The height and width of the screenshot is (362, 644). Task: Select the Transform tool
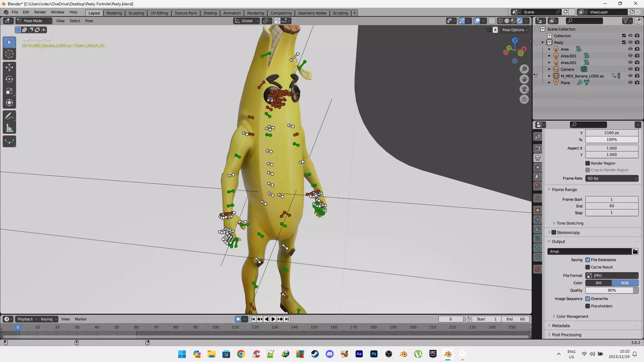point(9,103)
